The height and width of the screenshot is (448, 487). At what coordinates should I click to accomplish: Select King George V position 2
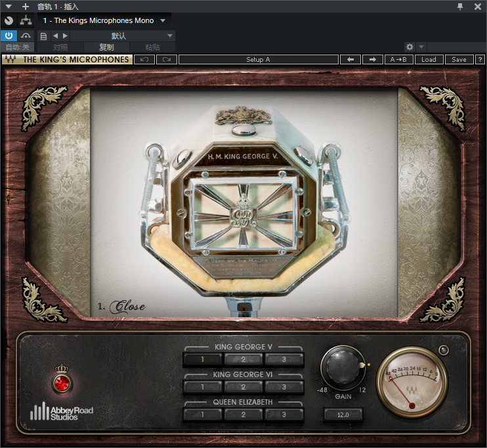(x=243, y=359)
